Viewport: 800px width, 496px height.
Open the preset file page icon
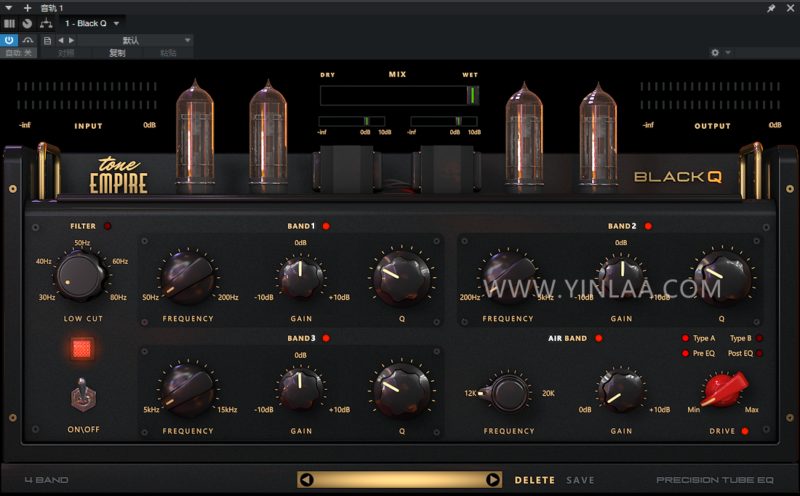point(47,40)
